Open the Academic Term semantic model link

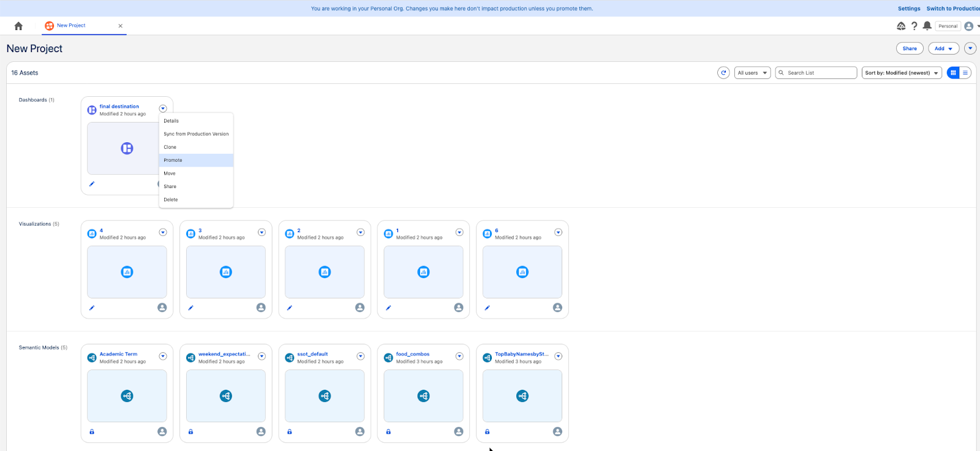118,354
